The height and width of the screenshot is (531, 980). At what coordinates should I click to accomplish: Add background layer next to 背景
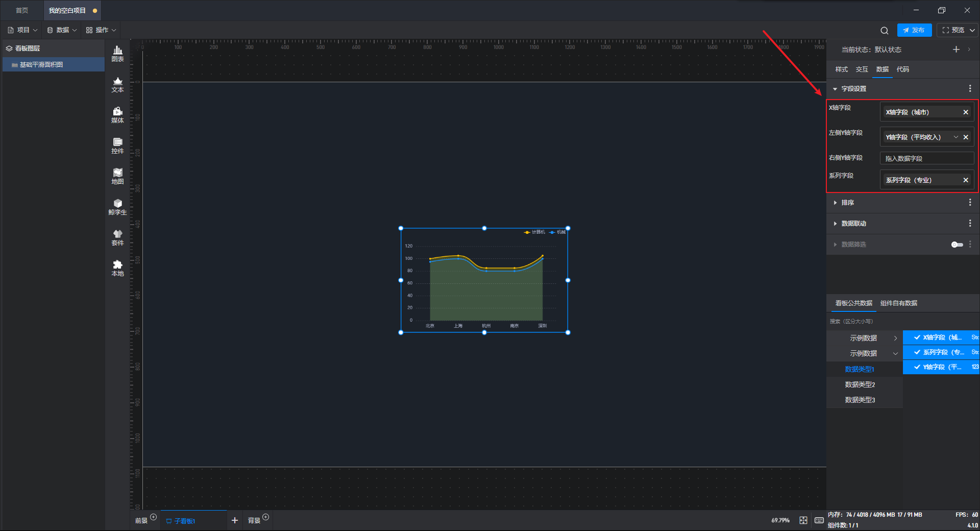point(265,517)
